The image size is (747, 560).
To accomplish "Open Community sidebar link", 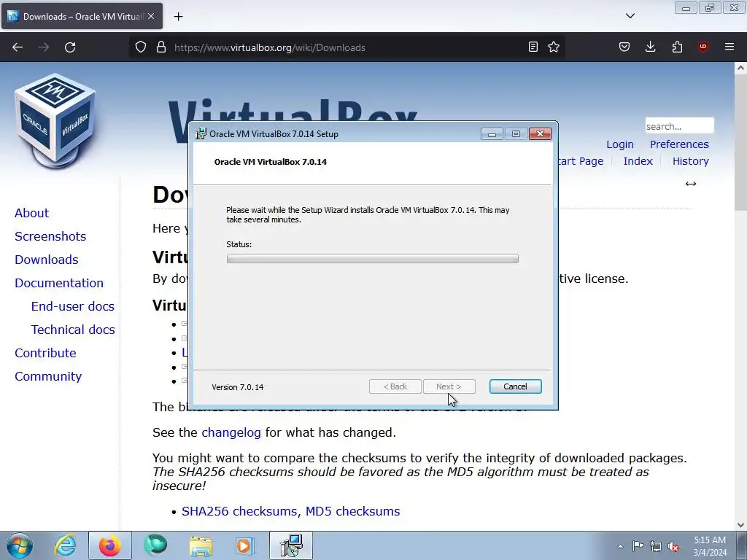I will tap(48, 376).
